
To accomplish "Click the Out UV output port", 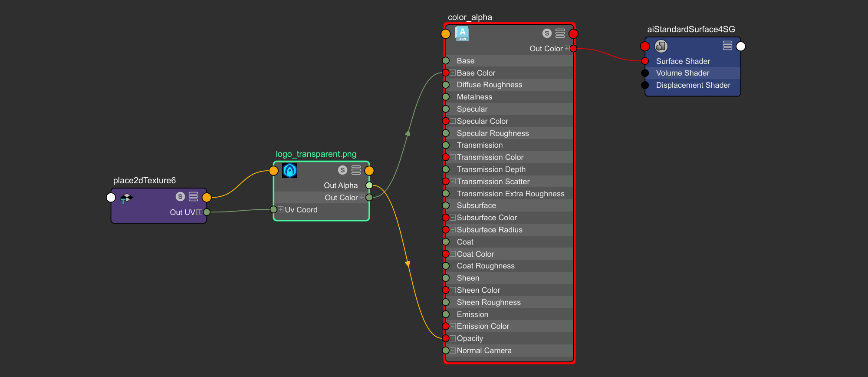I will pos(207,212).
